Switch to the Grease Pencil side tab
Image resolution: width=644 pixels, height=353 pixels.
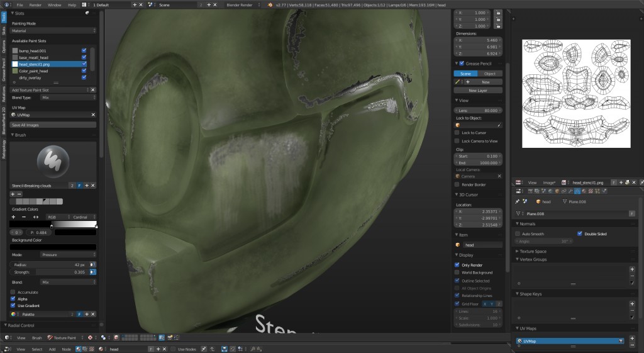point(4,71)
